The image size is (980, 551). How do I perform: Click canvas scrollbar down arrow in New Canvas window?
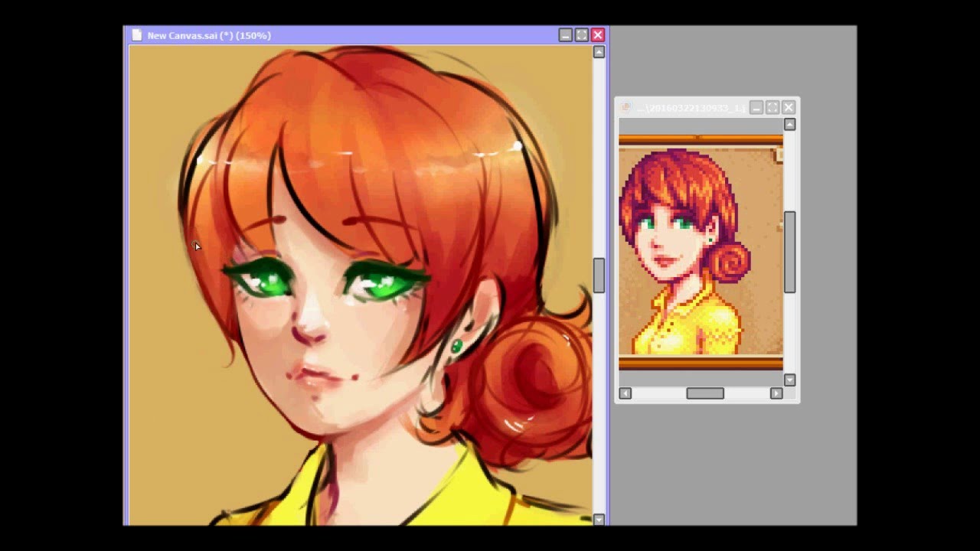pyautogui.click(x=599, y=520)
